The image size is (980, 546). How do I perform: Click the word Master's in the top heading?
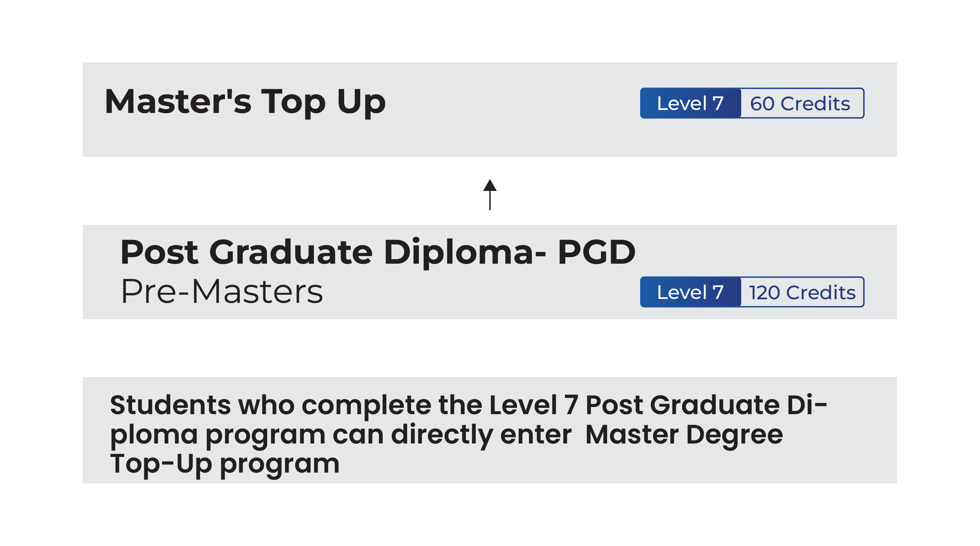(x=178, y=101)
